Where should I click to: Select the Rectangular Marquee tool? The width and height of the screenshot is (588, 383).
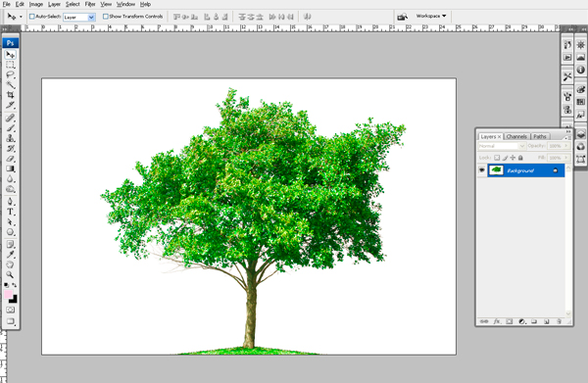coord(10,65)
